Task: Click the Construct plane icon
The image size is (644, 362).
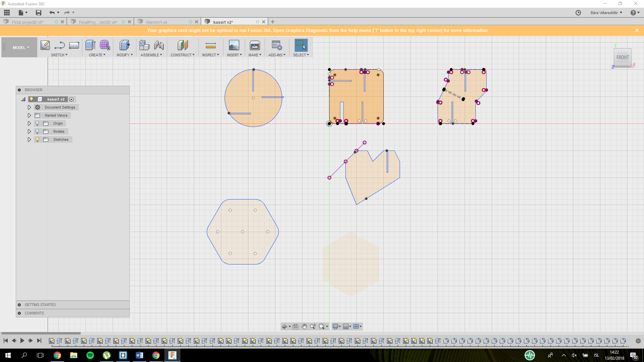Action: click(x=182, y=45)
